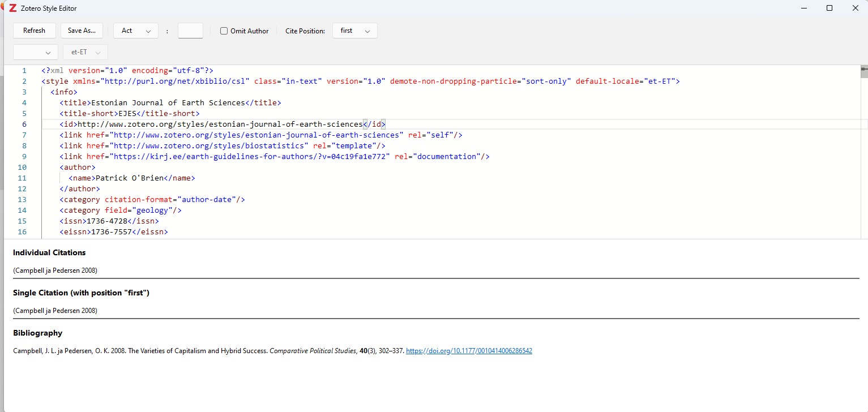Viewport: 868px width, 412px height.
Task: Click the <info> tag on line 3
Action: (64, 92)
